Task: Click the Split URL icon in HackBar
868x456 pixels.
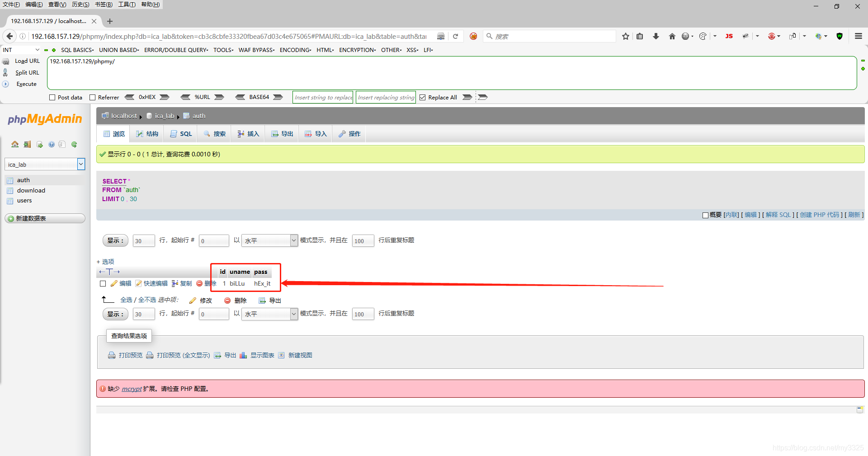Action: click(6, 72)
